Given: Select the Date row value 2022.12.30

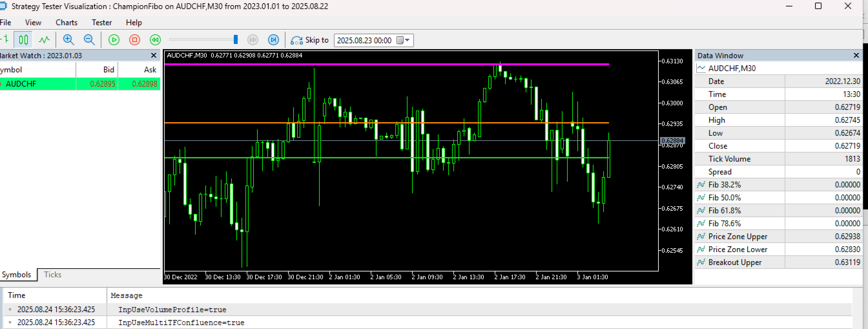Looking at the screenshot, I should click(x=842, y=81).
